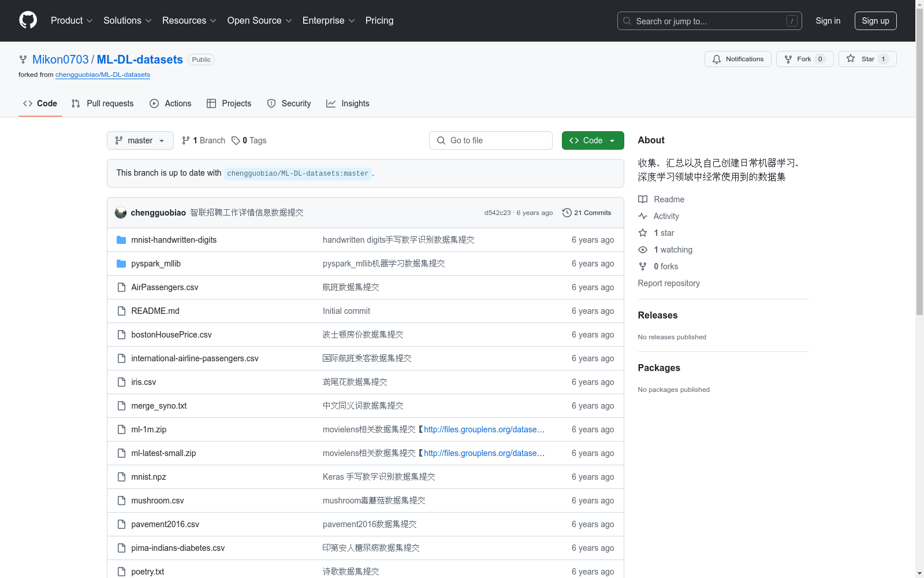Expand the Open Source menu
924x578 pixels.
point(260,21)
